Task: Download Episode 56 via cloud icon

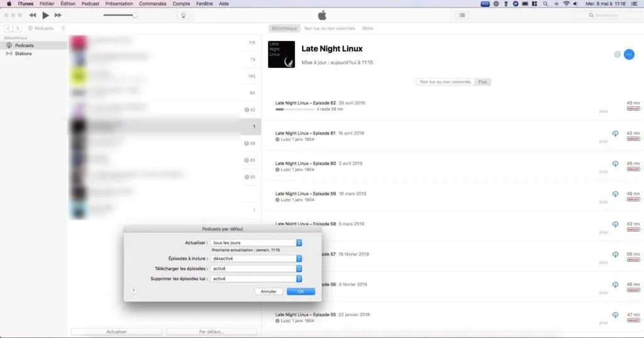Action: [615, 284]
